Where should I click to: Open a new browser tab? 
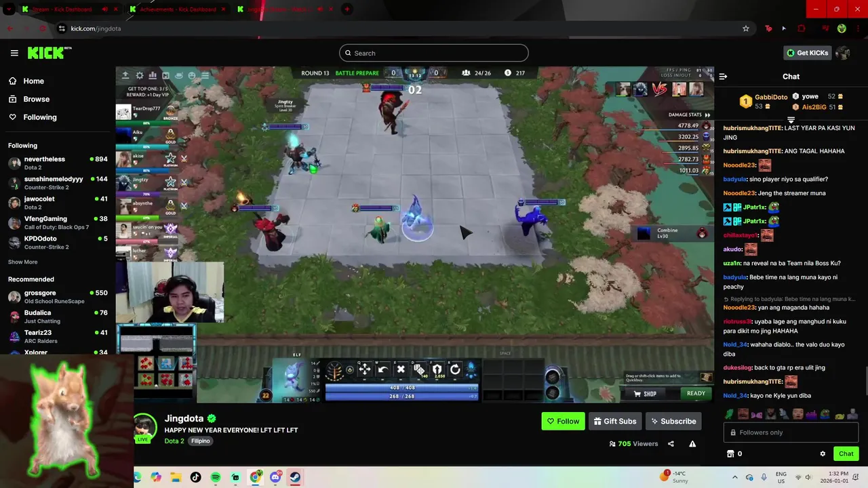(347, 9)
